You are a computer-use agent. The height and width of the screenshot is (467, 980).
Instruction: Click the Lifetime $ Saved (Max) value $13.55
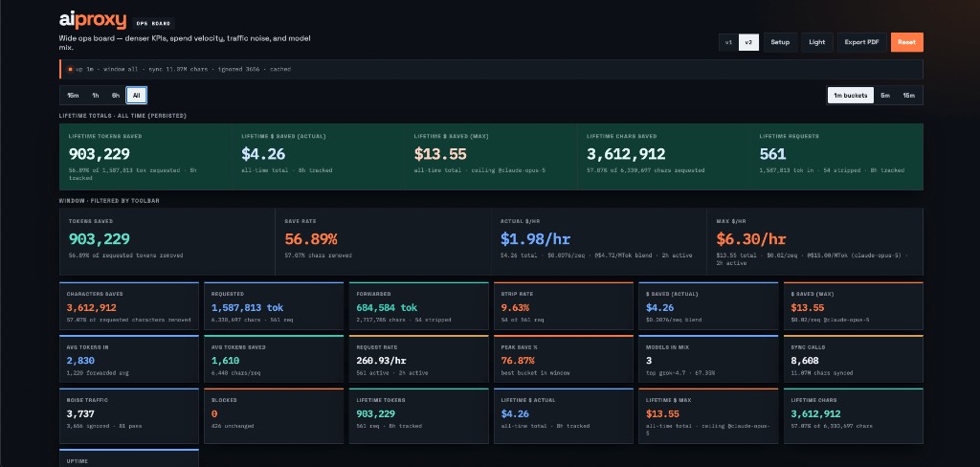[x=440, y=154]
